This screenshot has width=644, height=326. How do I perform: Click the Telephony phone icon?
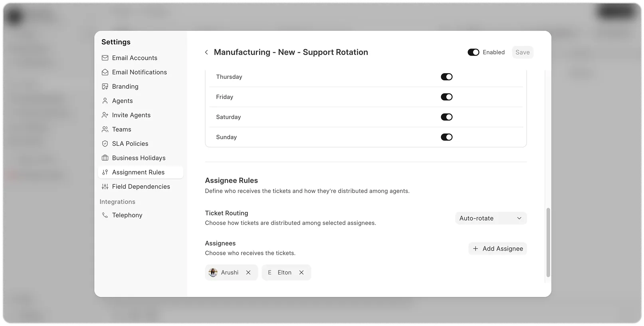(x=105, y=215)
